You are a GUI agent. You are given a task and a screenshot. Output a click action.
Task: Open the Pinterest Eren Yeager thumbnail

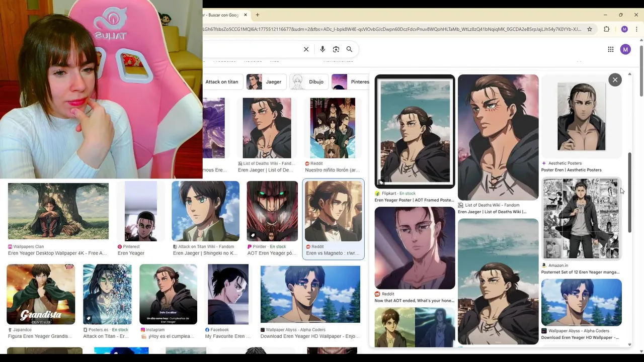141,211
